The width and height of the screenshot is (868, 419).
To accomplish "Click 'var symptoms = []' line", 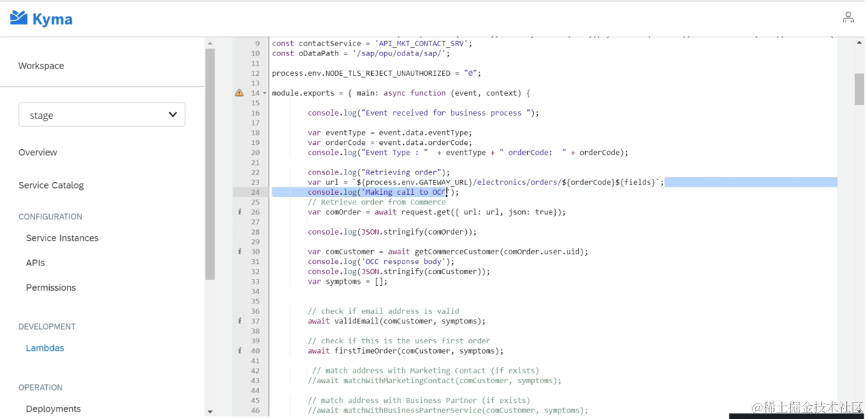I will coord(347,281).
